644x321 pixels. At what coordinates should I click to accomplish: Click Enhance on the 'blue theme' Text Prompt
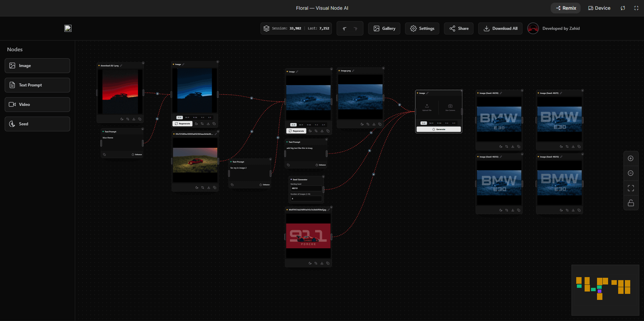coord(137,154)
